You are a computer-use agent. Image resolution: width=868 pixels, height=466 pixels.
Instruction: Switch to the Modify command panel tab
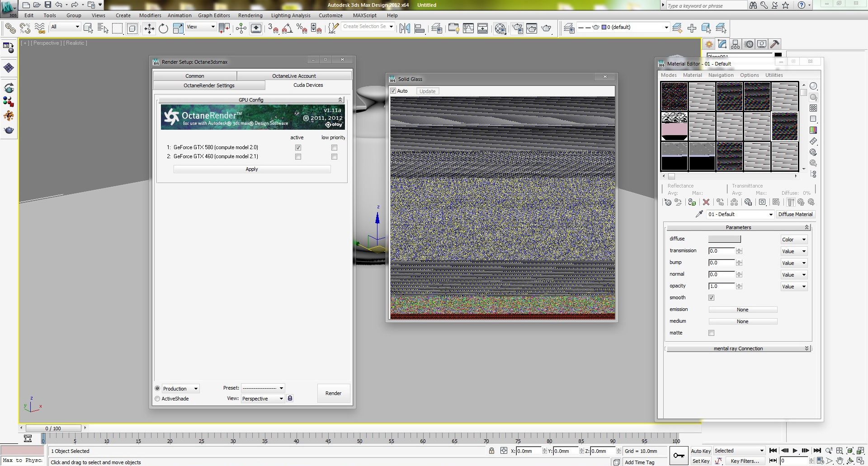722,44
